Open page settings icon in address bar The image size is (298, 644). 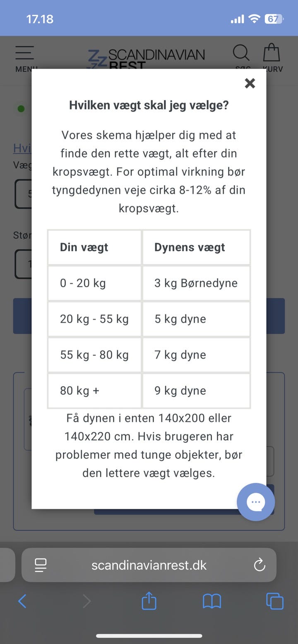pos(41,565)
